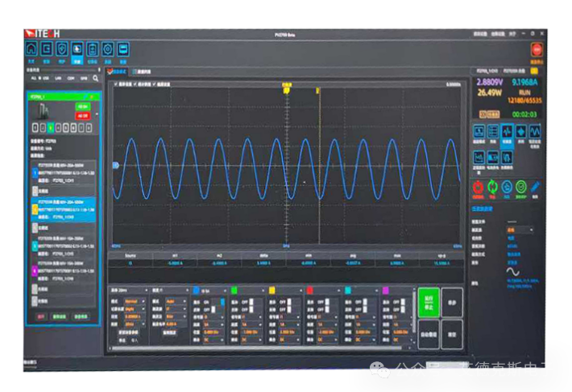Open the gear system settings icon
572x392 pixels.
click(x=108, y=49)
